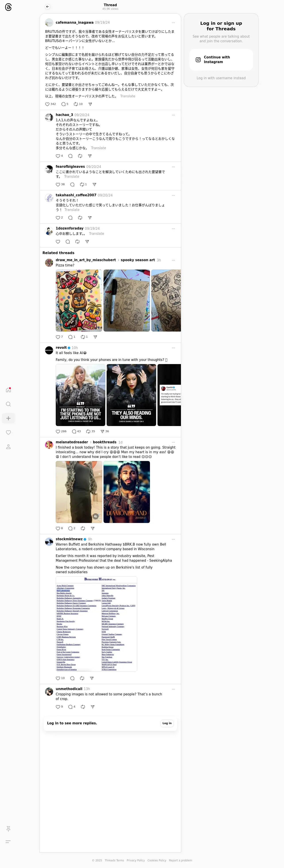Viewport: 284px width, 868px height.
Task: Reply to unmethodicall's post
Action: [x=70, y=707]
